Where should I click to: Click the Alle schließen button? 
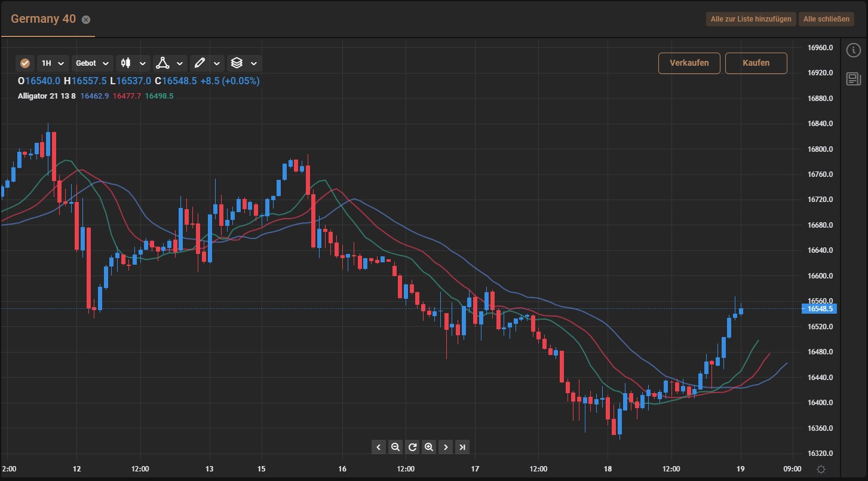[x=826, y=19]
